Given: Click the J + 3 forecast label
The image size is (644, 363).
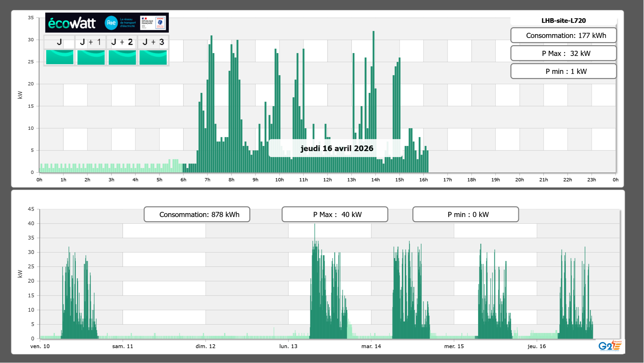Looking at the screenshot, I should tap(153, 42).
